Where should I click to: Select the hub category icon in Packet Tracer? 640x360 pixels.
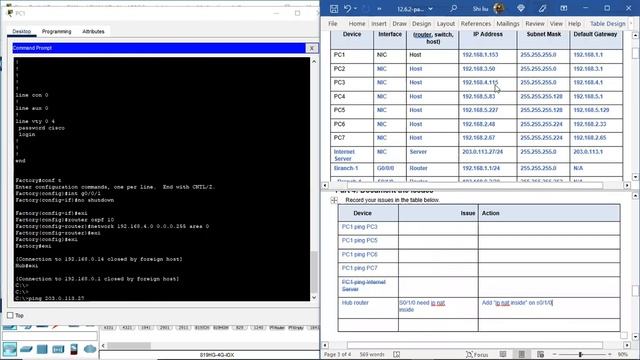(x=42, y=349)
